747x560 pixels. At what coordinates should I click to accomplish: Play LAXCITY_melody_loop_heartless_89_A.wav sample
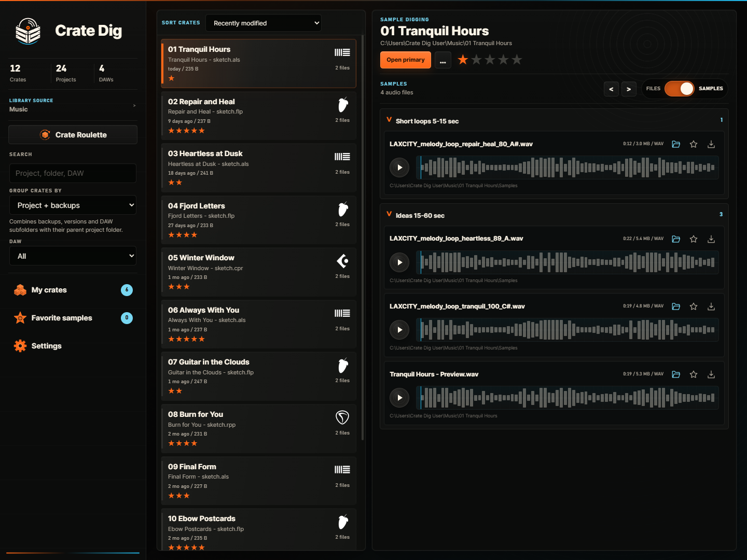click(x=399, y=262)
